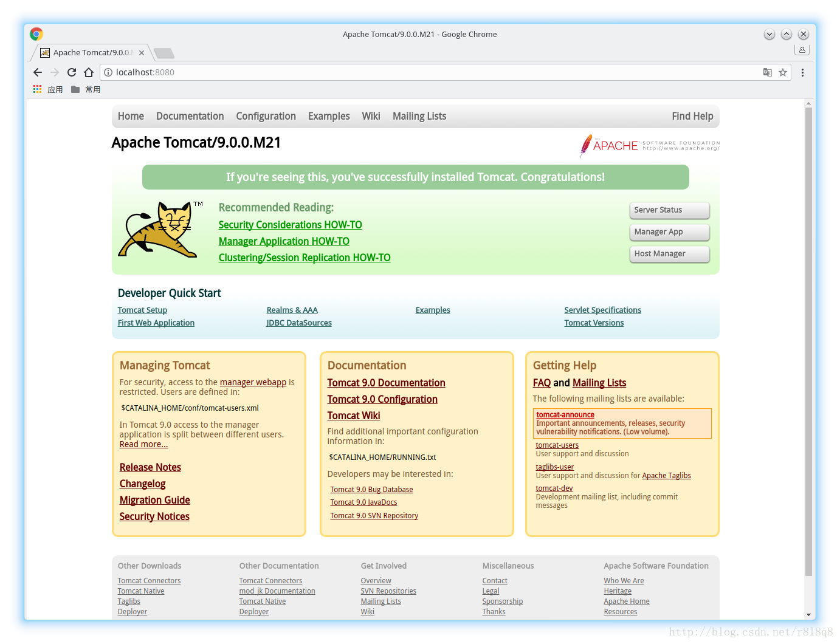Viewport: 840px width, 644px height.
Task: Open the tomcat-users mailing list link
Action: coord(557,445)
